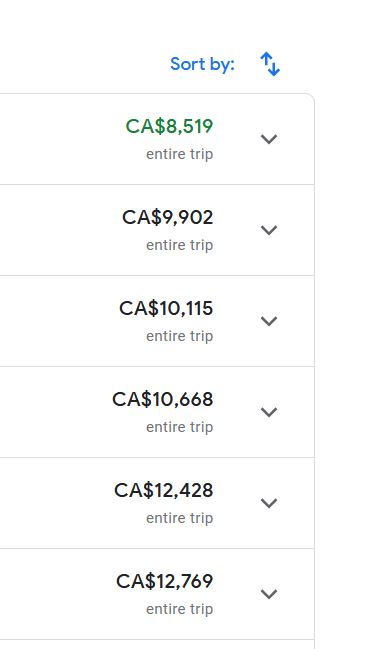Click 'entire trip' label under CA$12,769
Image resolution: width=384 pixels, height=649 pixels.
click(180, 610)
